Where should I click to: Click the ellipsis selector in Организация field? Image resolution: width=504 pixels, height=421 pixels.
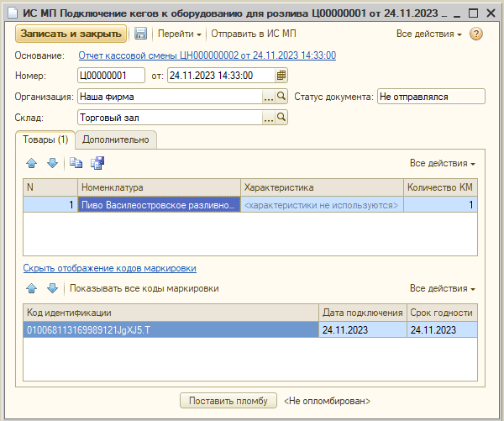(x=269, y=97)
